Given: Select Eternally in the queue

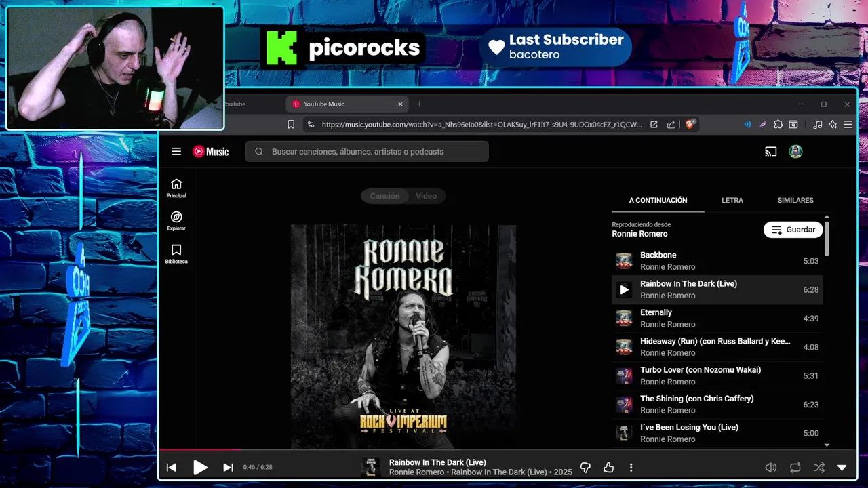Looking at the screenshot, I should click(x=717, y=319).
